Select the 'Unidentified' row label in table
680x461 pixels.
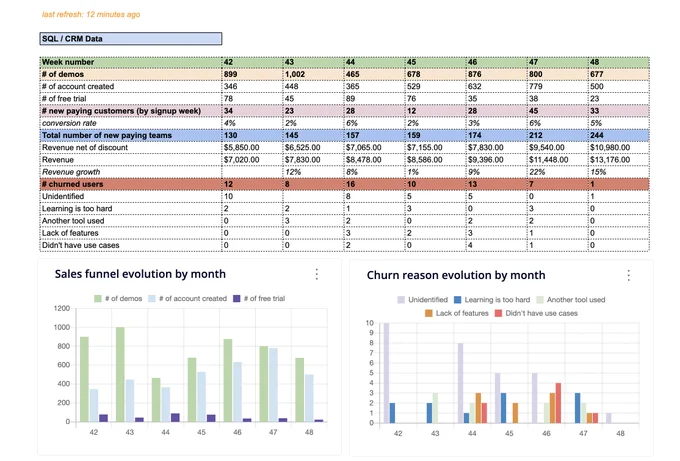click(x=131, y=196)
